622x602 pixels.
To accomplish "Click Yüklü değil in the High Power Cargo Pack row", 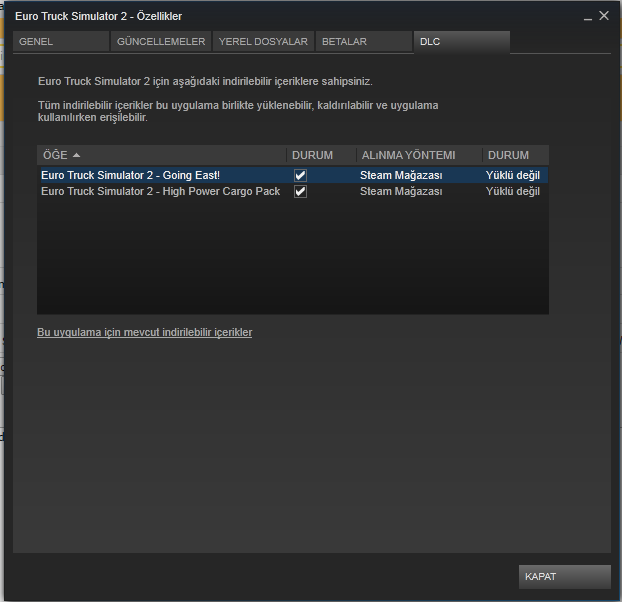I will (513, 192).
